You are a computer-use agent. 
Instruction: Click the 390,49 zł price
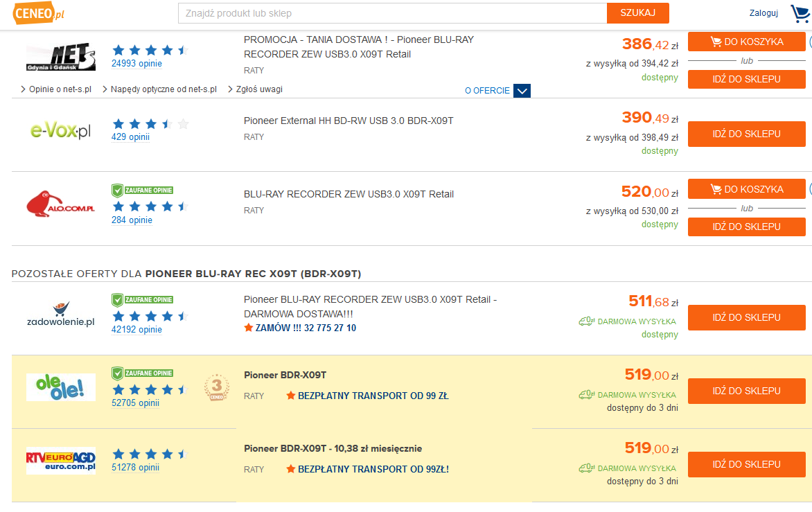[650, 118]
